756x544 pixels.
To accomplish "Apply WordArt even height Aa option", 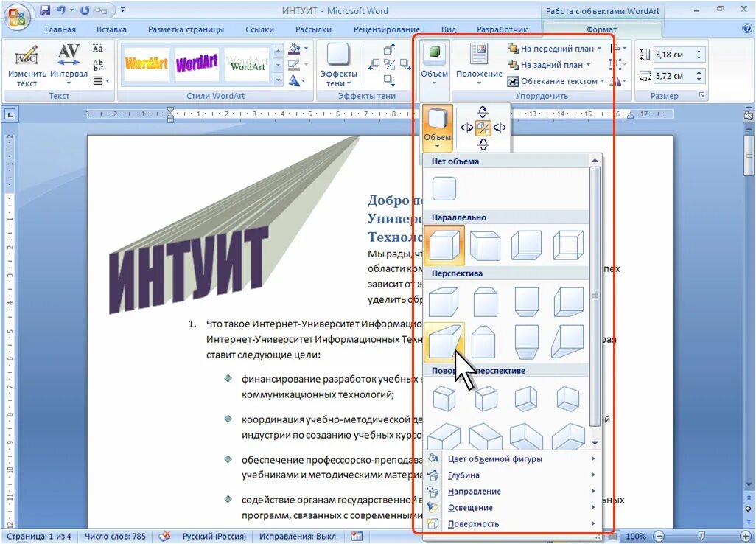I will point(98,49).
